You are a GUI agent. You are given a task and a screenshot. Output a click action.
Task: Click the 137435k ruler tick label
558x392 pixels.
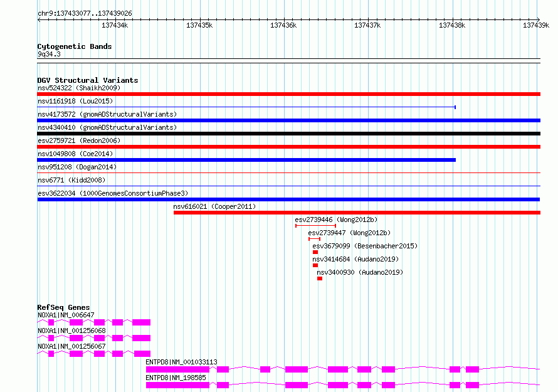(x=199, y=25)
